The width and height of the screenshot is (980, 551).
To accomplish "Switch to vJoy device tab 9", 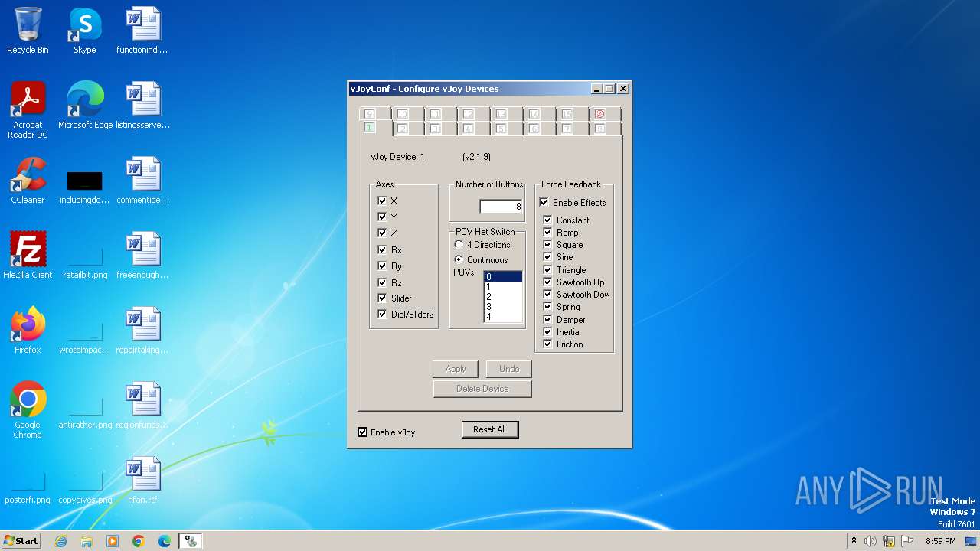I will pyautogui.click(x=375, y=114).
